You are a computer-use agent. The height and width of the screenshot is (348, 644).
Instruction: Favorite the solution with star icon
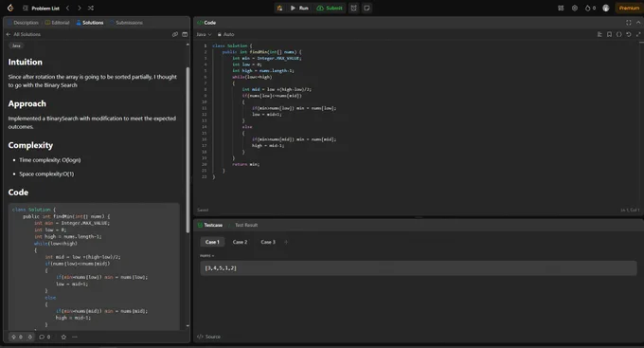(x=63, y=337)
